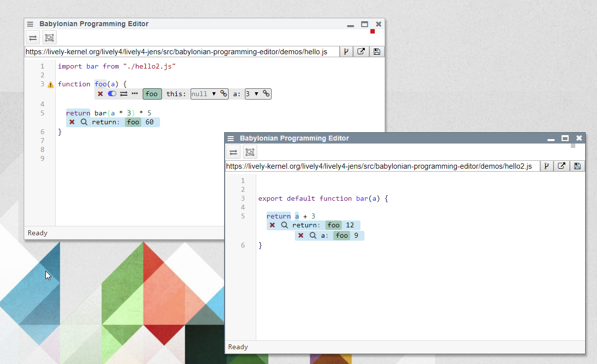Open hamburger menu of hello2.js editor window
597x364 pixels.
pos(231,139)
